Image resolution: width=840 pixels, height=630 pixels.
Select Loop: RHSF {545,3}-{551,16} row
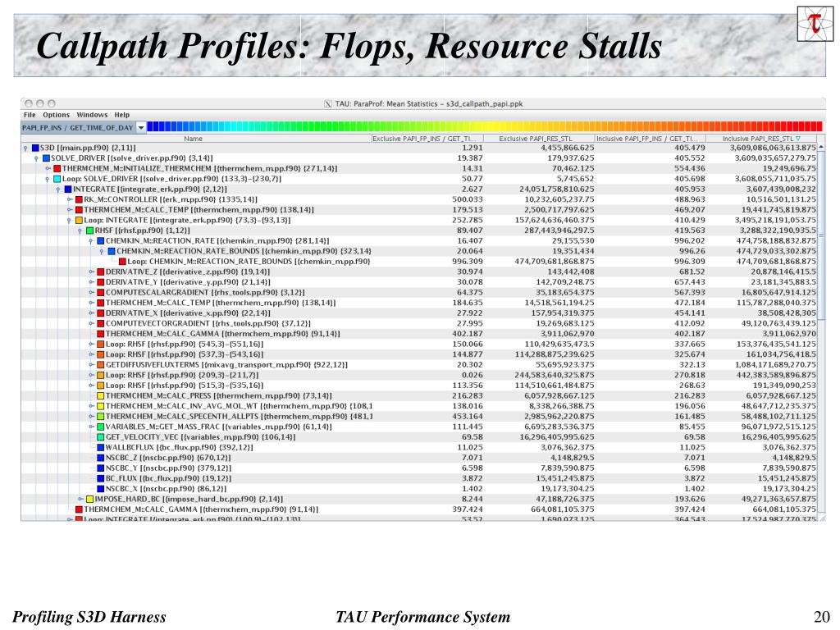(x=419, y=345)
